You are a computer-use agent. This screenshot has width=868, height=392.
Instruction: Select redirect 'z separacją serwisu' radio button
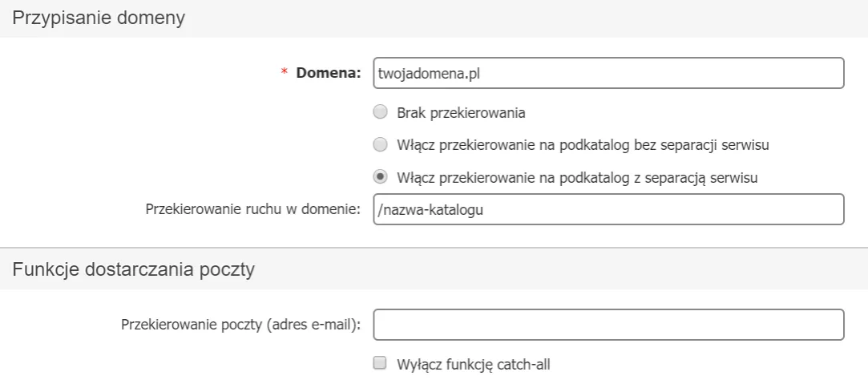coord(380,177)
